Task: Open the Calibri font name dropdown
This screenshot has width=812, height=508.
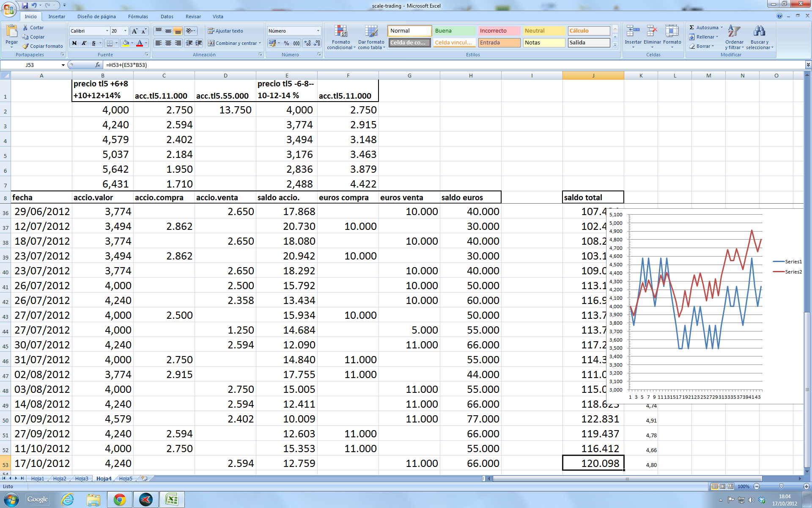Action: [107, 31]
